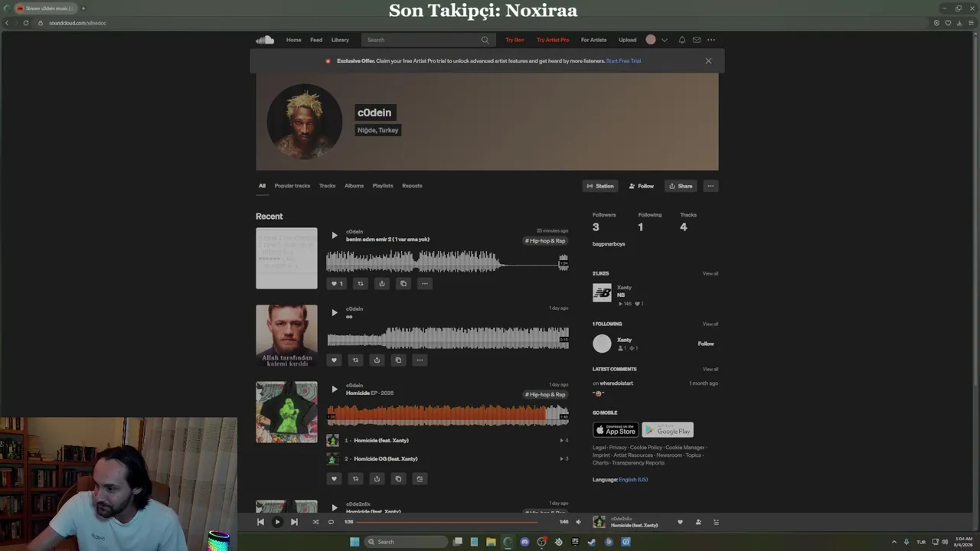
Task: Open File Explorer from the taskbar
Action: pos(491,542)
